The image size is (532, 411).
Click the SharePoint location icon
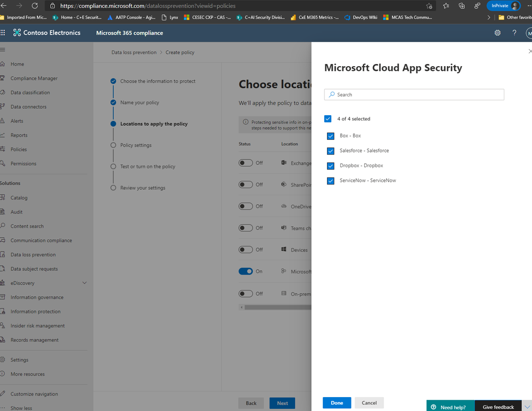(284, 184)
